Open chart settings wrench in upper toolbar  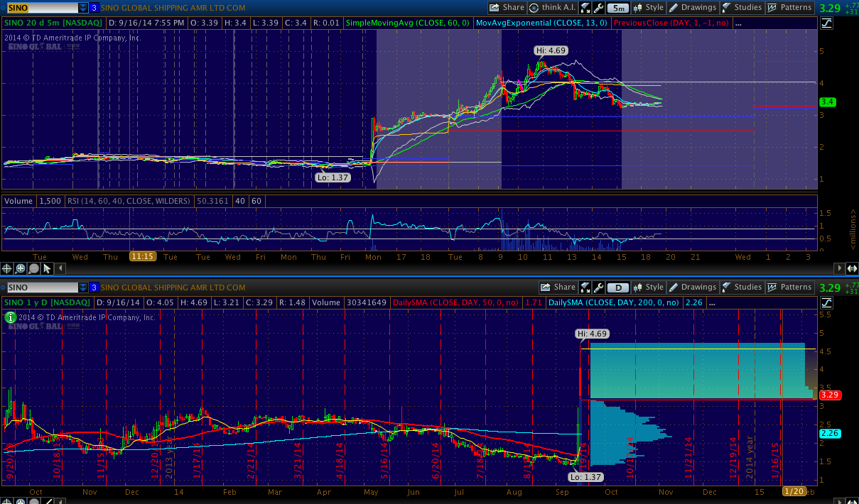pos(598,8)
